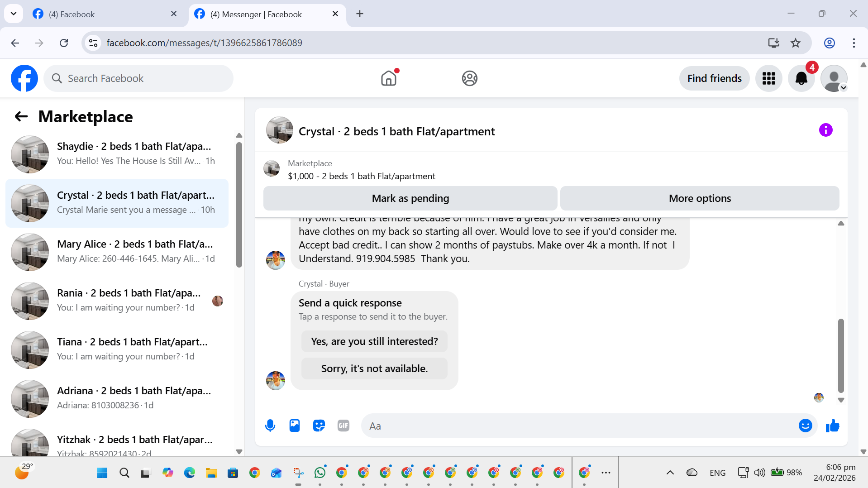Viewport: 868px width, 488px height.
Task: Open the emoji picker
Action: click(x=805, y=426)
